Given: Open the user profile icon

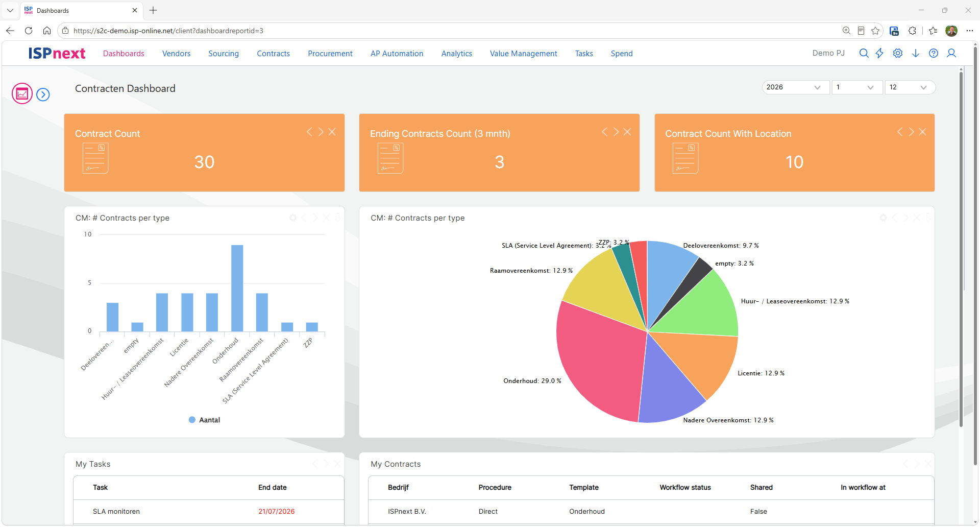Looking at the screenshot, I should coord(951,53).
